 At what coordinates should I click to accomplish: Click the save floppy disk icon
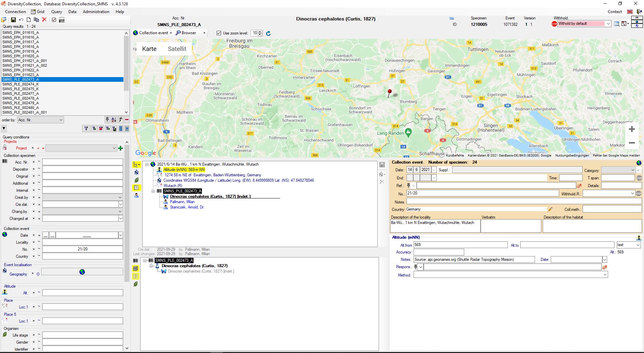[x=13, y=20]
